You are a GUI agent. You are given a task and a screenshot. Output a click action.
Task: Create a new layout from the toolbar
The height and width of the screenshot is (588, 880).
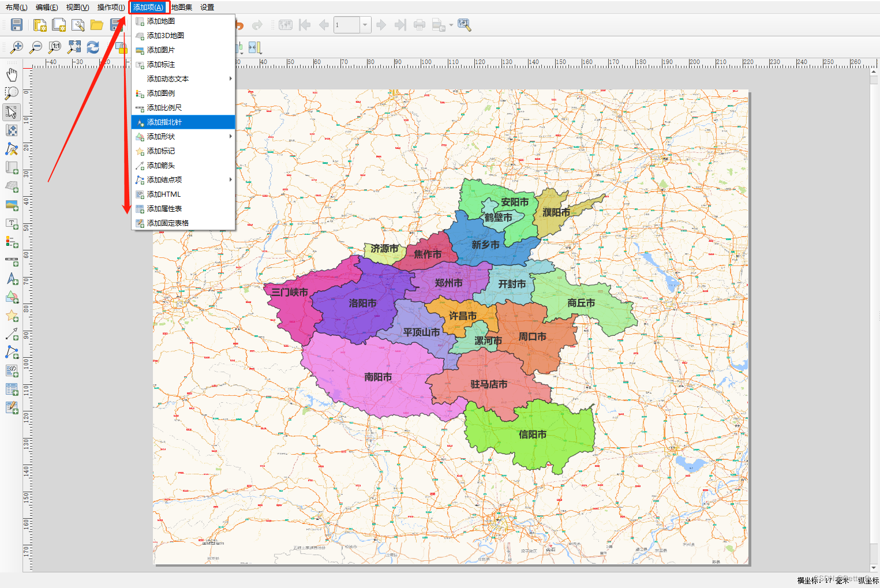pyautogui.click(x=40, y=25)
